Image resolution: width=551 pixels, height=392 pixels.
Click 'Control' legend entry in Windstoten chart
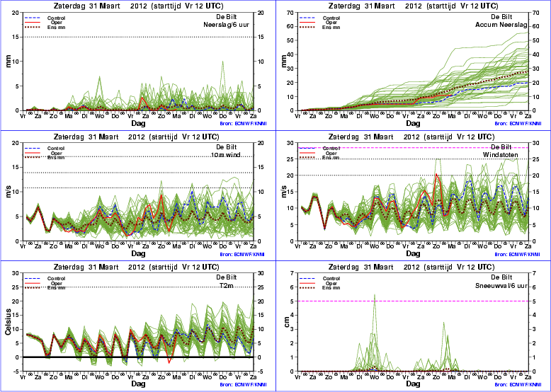coord(331,149)
